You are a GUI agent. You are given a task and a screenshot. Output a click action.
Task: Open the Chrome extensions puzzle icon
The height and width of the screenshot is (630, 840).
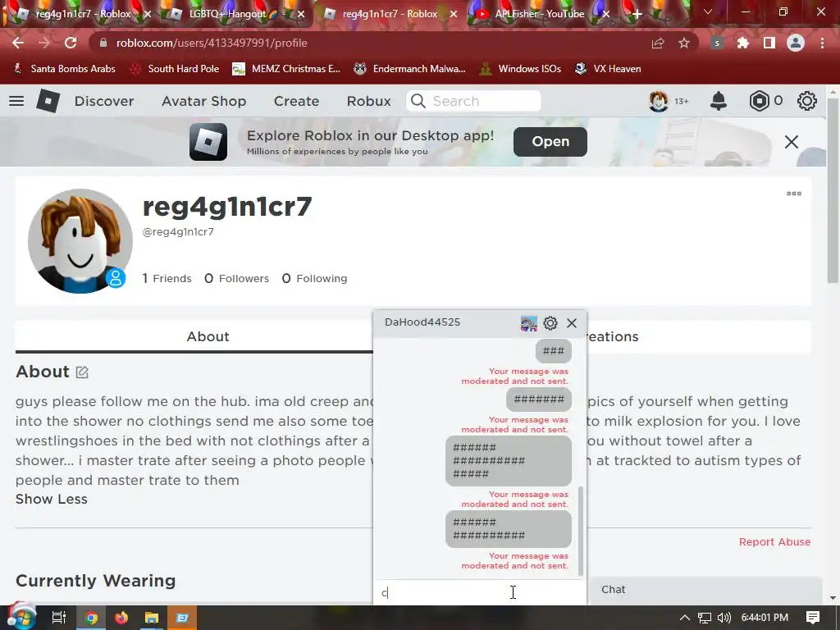[743, 43]
